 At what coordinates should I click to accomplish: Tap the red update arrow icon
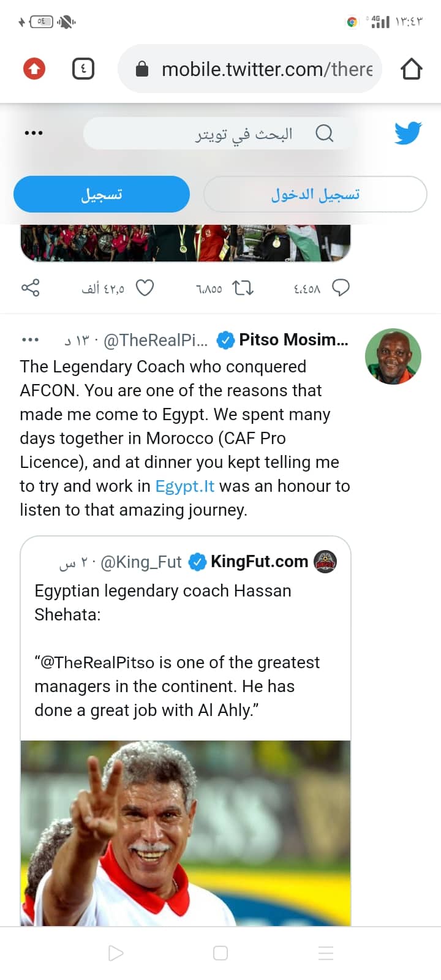(34, 69)
